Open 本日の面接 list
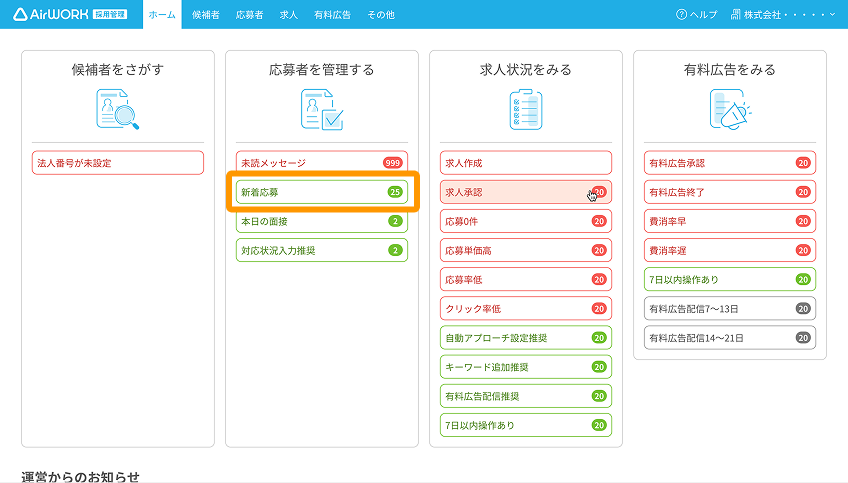 (x=322, y=221)
